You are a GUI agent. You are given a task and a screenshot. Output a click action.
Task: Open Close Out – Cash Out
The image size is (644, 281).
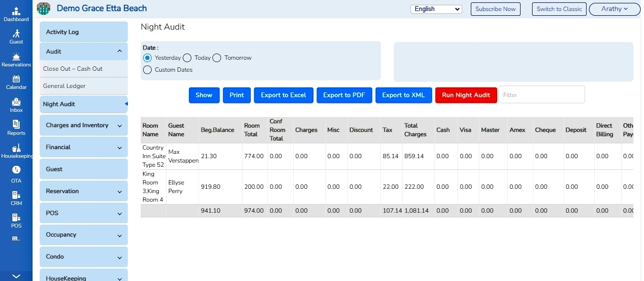pos(73,68)
